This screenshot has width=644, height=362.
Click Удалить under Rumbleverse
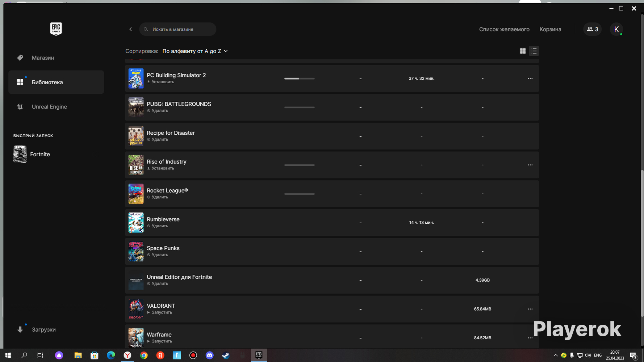158,226
